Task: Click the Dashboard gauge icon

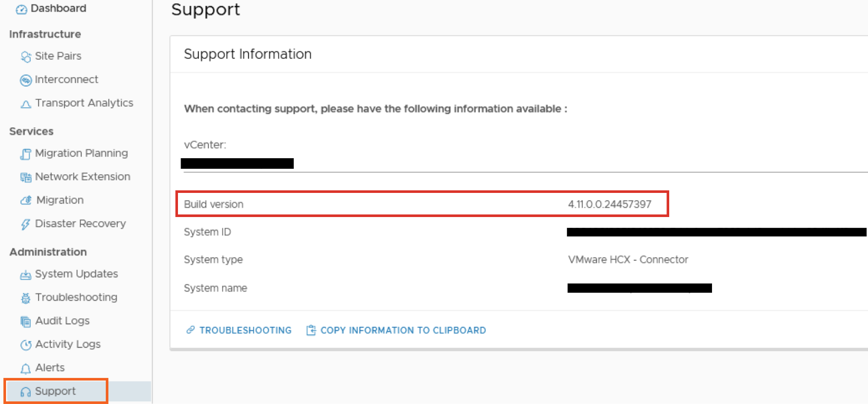Action: (x=21, y=9)
